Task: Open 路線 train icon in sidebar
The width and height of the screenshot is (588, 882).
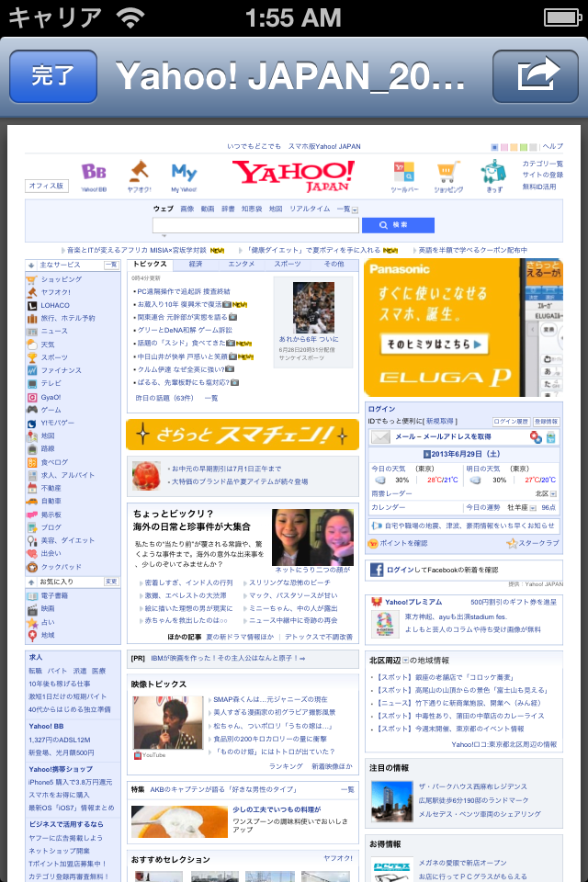Action: pyautogui.click(x=33, y=449)
